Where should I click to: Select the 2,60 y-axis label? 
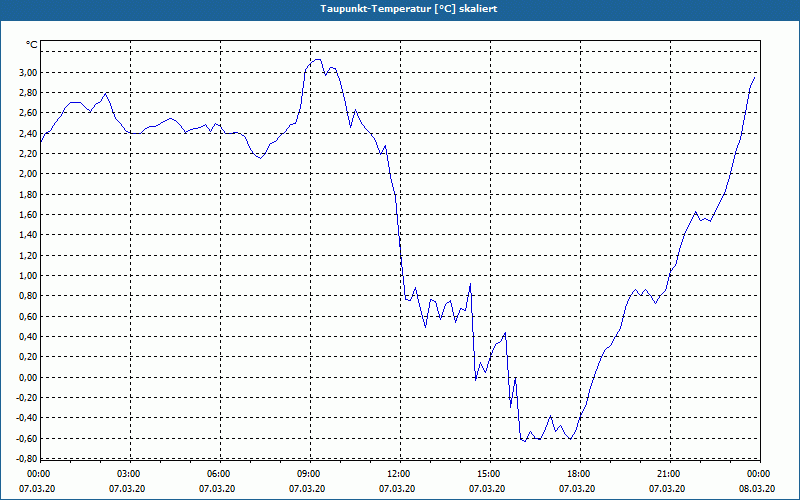28,113
